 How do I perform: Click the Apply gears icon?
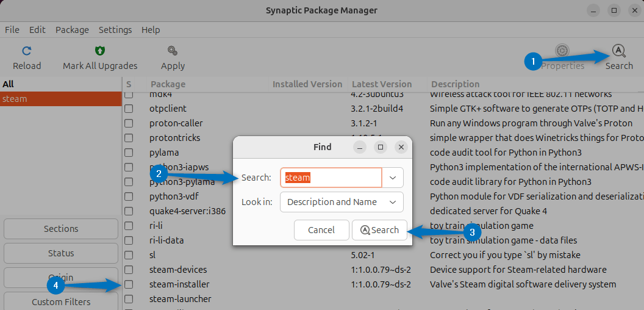pyautogui.click(x=173, y=51)
